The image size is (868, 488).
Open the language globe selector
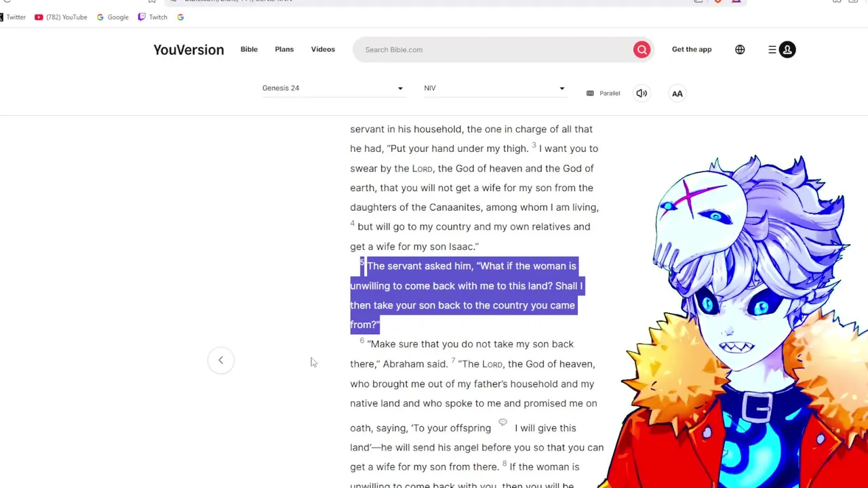coord(740,49)
